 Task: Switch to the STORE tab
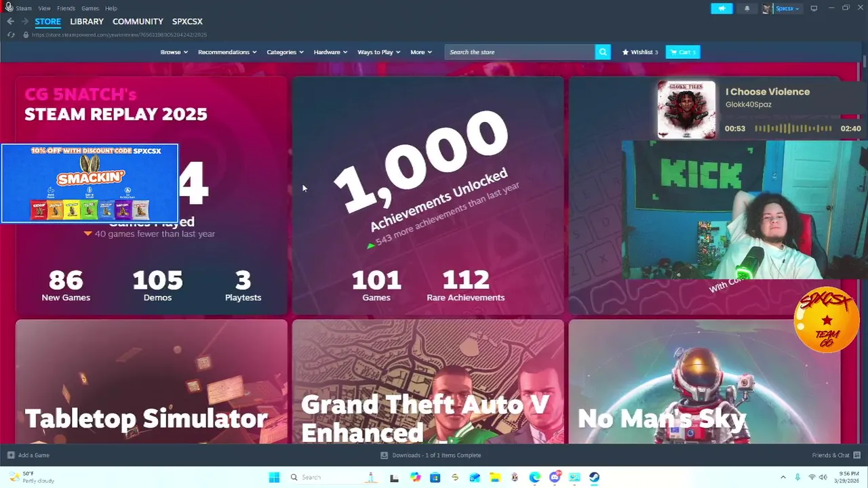(x=48, y=22)
